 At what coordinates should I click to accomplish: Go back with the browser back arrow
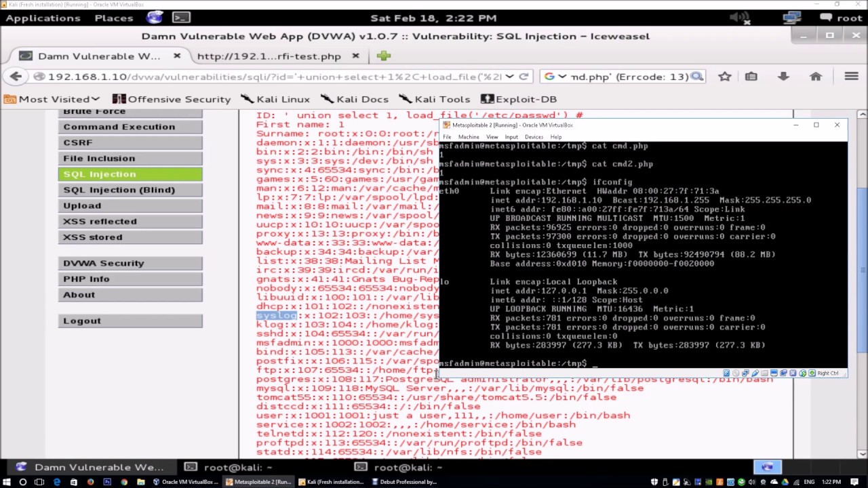[16, 77]
